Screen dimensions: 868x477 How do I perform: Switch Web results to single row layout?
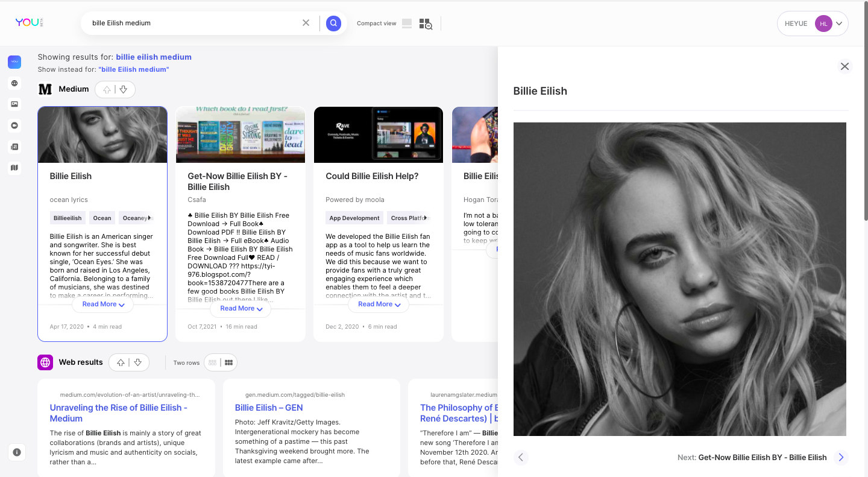pyautogui.click(x=212, y=362)
